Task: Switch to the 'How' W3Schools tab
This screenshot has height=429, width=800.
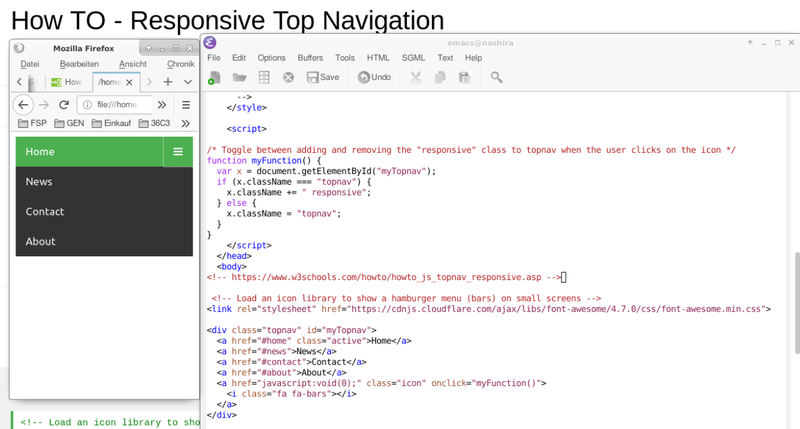Action: [x=68, y=82]
